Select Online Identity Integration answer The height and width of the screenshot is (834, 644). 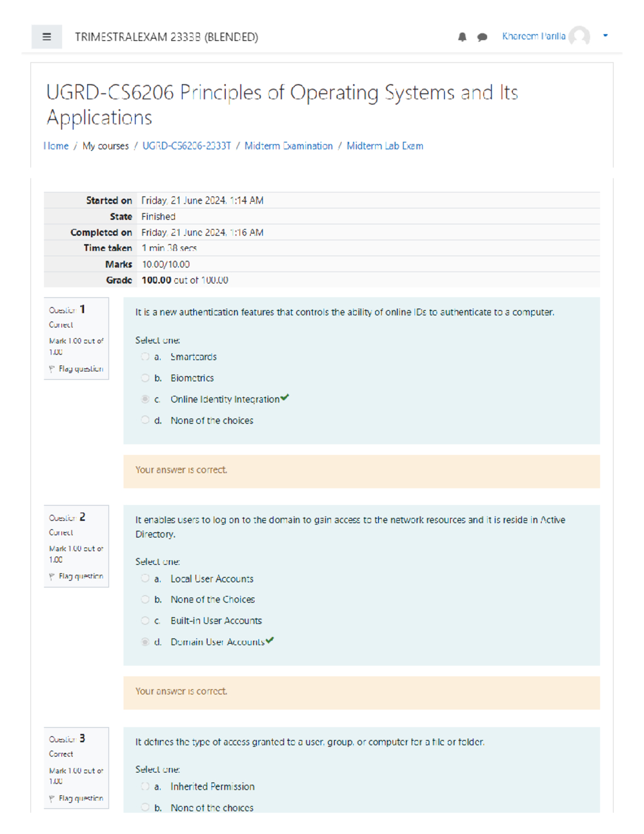point(145,399)
